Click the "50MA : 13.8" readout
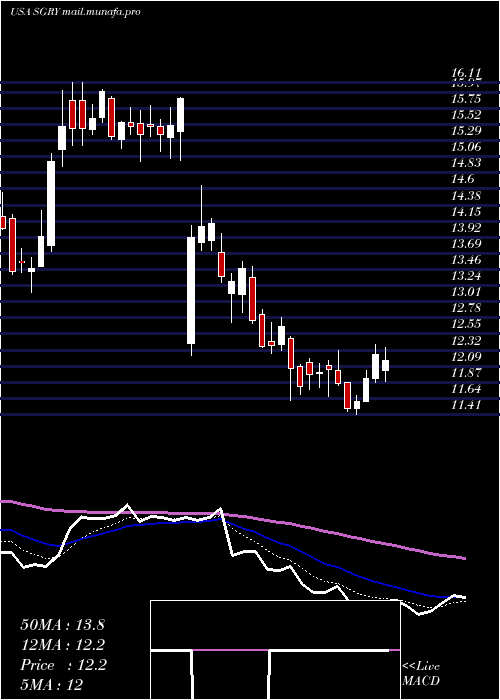The width and height of the screenshot is (500, 700). [x=62, y=625]
